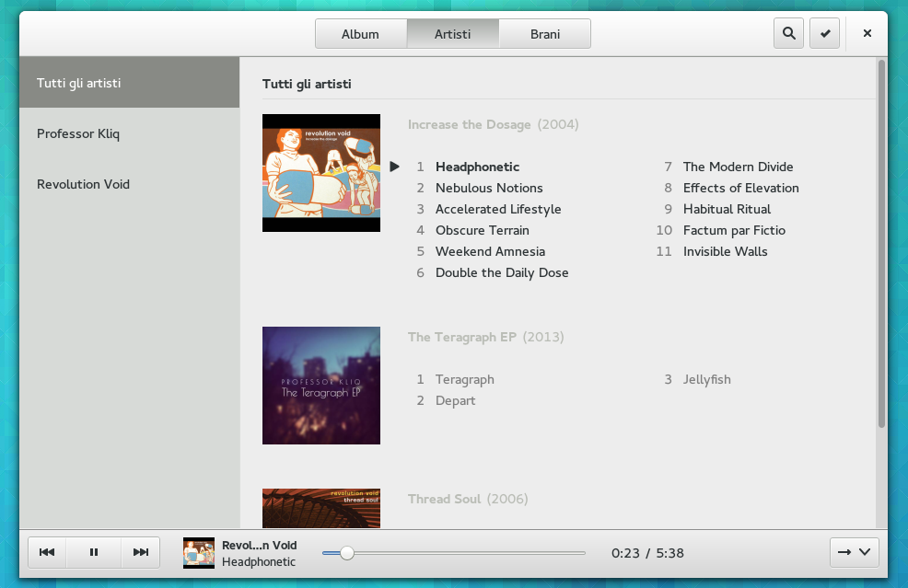Enable selection mode with checkmark button

point(824,33)
